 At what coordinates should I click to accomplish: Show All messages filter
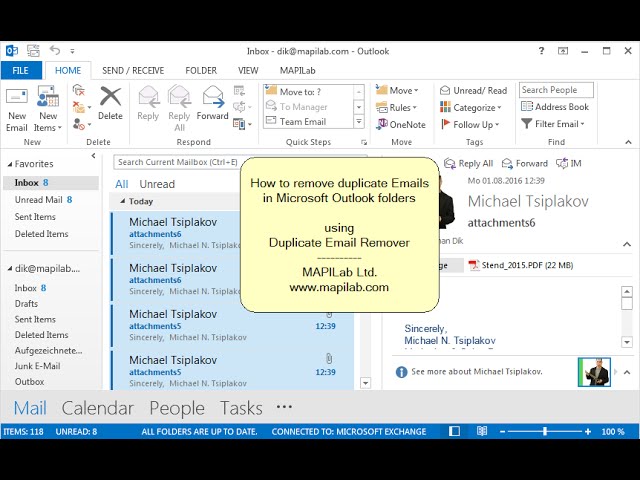coord(122,184)
